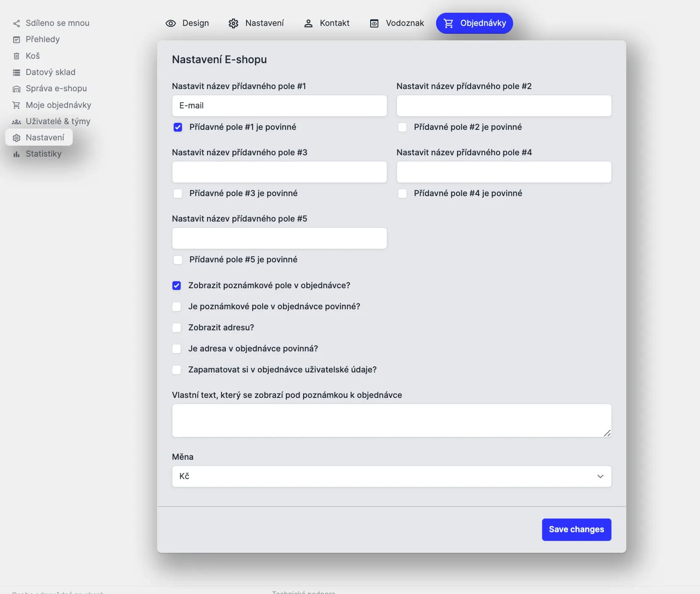The image size is (700, 594).
Task: Open the Měna currency dropdown
Action: pos(391,476)
